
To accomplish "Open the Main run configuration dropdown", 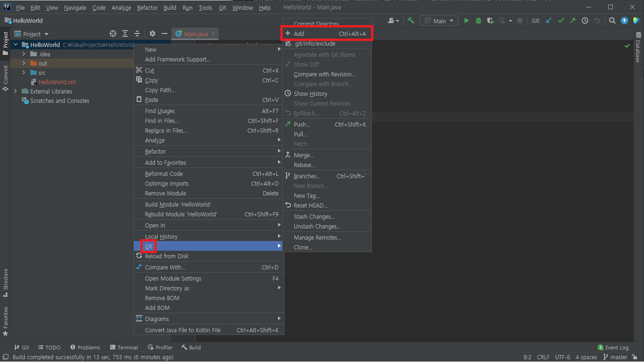I will (x=439, y=20).
